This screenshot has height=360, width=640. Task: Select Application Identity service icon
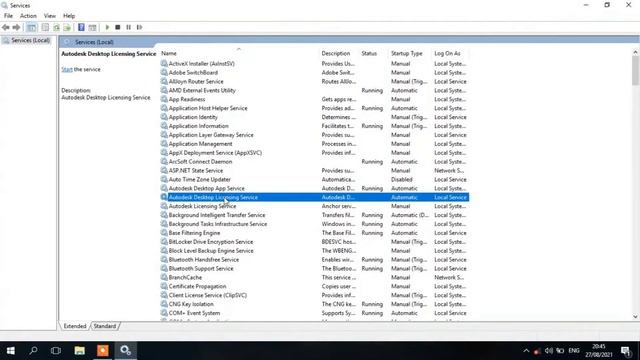(x=164, y=117)
